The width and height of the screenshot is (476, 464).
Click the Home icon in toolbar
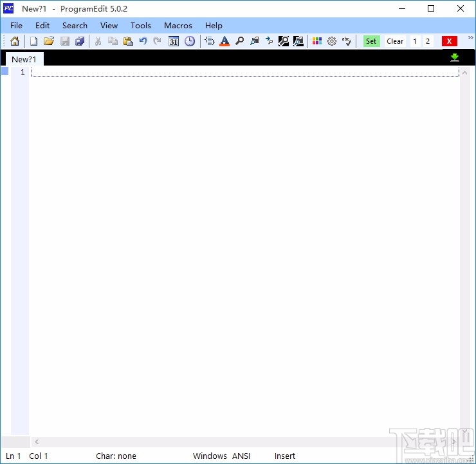tap(15, 41)
